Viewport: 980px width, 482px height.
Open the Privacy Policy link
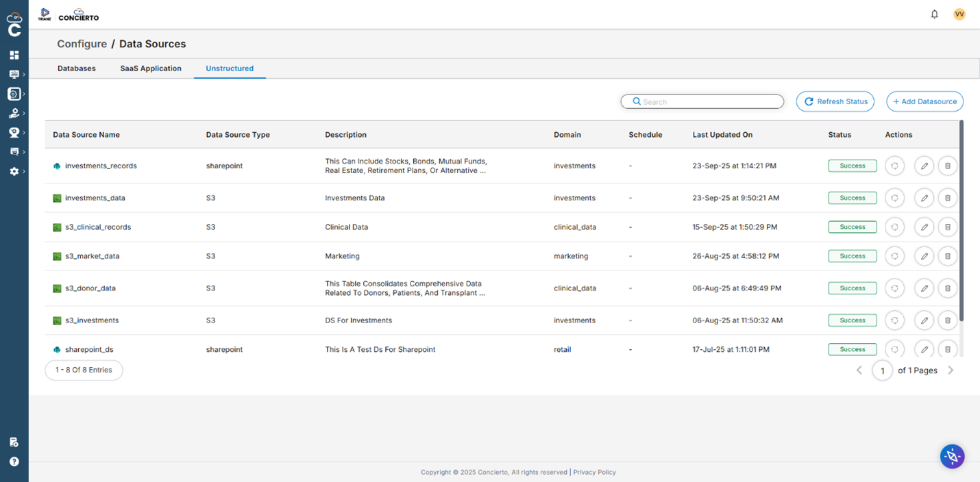594,472
